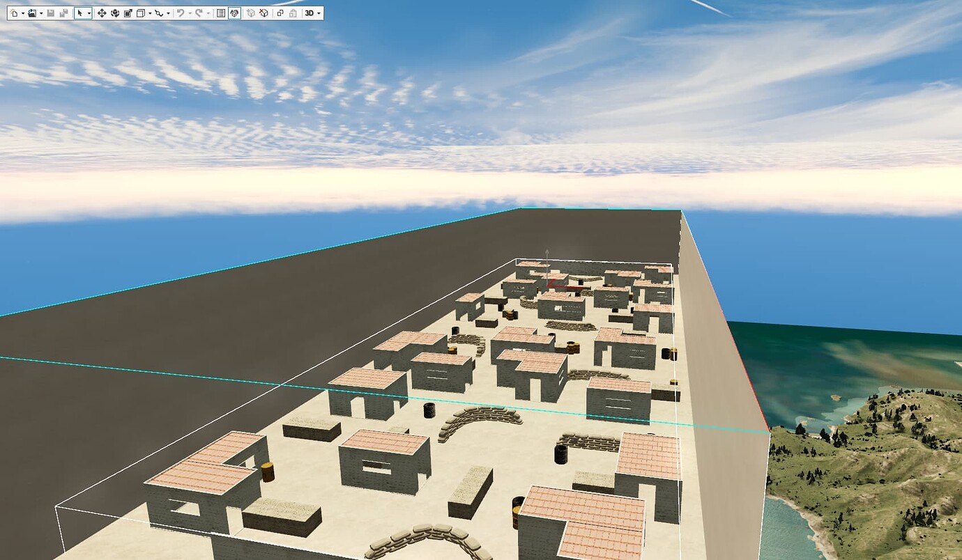Screen dimensions: 962x560
Task: Open the selection tool dropdown arrow
Action: [x=89, y=13]
